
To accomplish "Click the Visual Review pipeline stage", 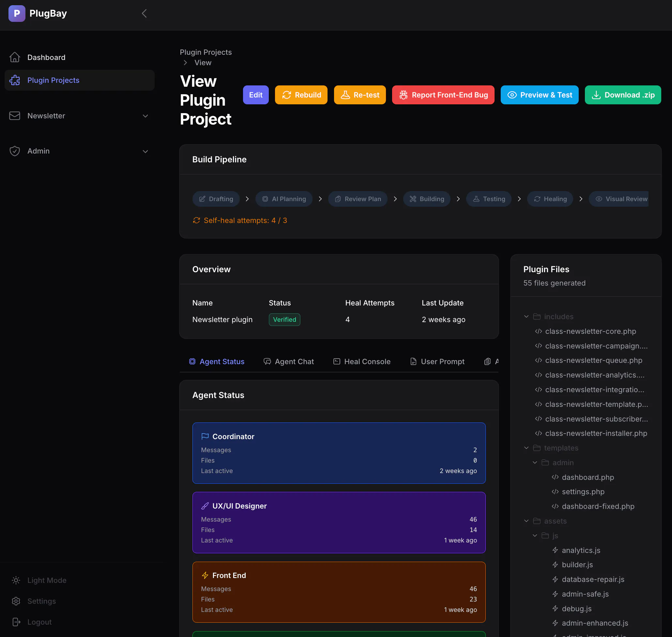I will pyautogui.click(x=619, y=199).
